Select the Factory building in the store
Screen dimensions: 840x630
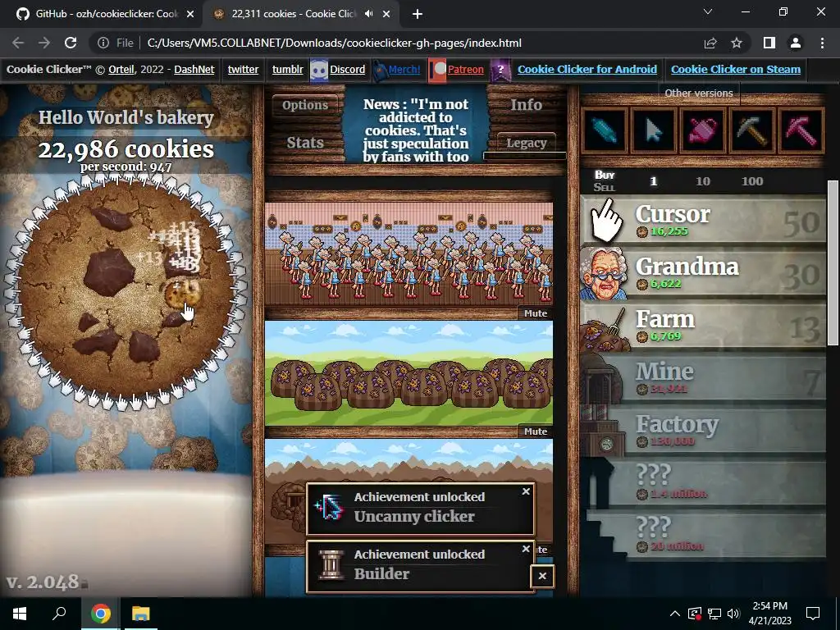click(703, 431)
